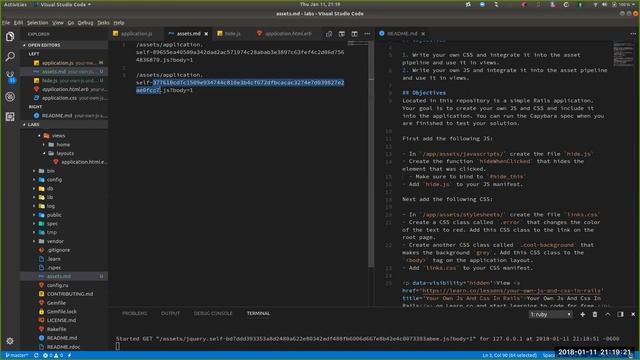Click the split editor icon
The height and width of the screenshot is (360, 640).
354,34
